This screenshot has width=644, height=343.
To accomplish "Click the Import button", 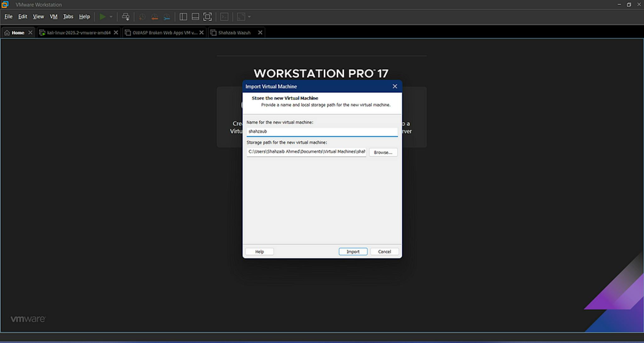I will [353, 252].
